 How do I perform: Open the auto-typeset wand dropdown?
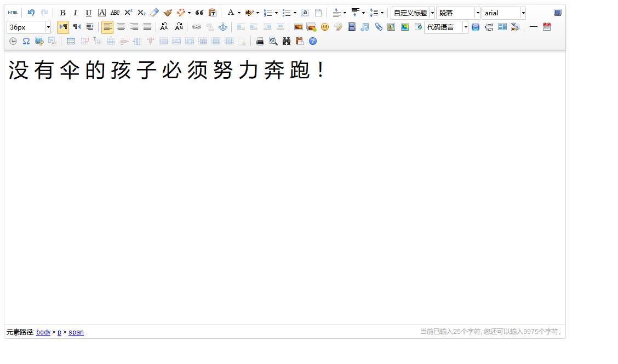[x=190, y=13]
